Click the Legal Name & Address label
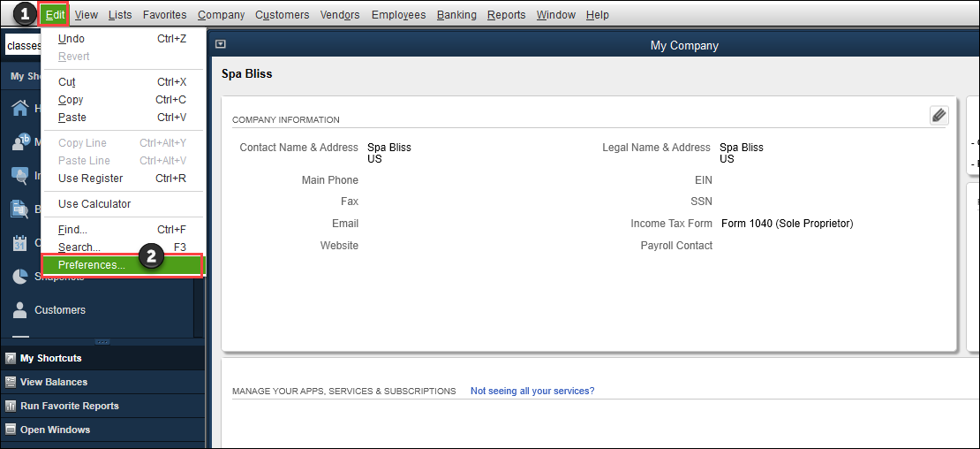Viewport: 980px width, 449px height. [x=656, y=148]
